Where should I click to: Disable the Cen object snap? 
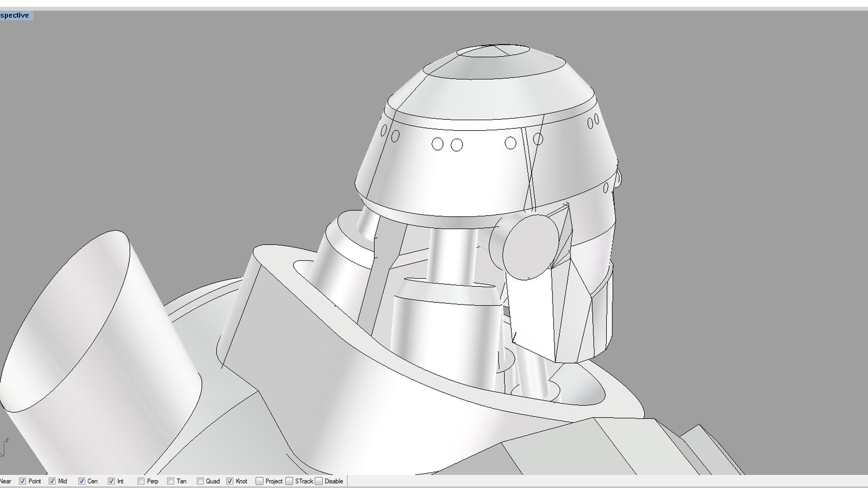(x=82, y=481)
